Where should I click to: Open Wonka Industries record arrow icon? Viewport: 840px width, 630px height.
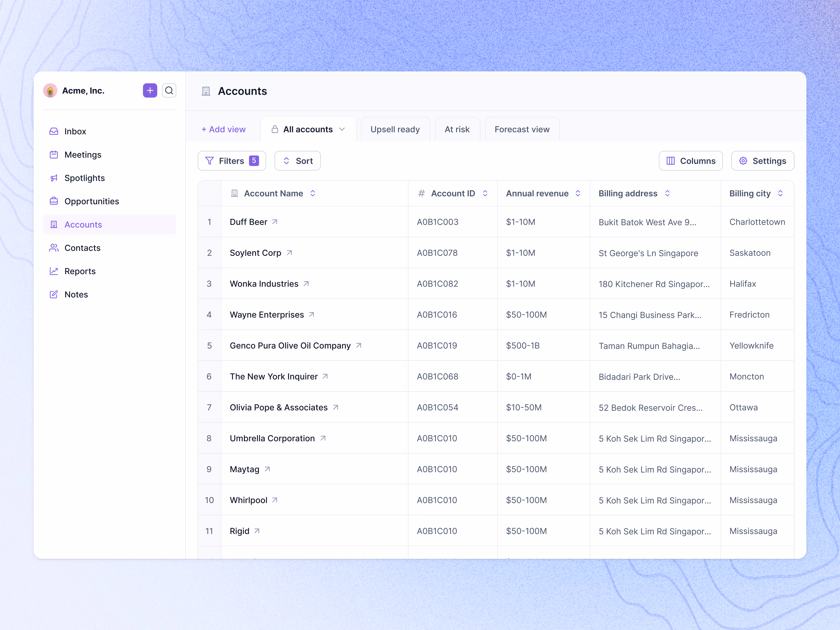[x=306, y=284]
